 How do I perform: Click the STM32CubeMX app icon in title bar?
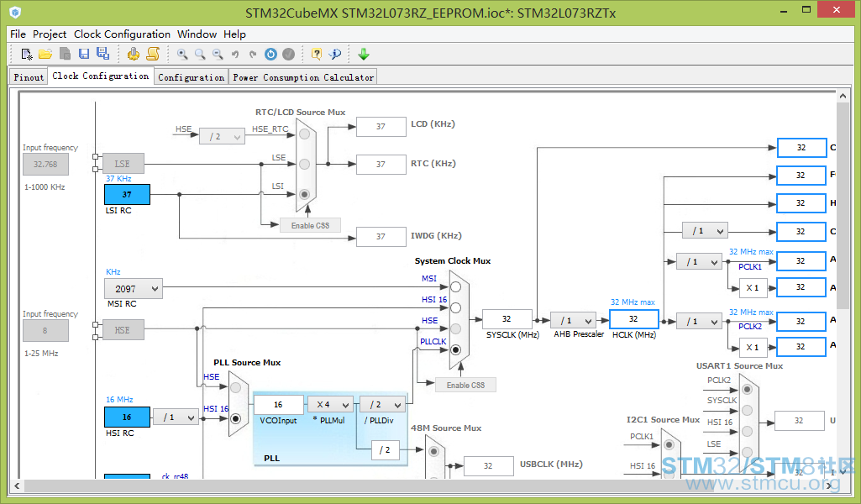click(15, 12)
